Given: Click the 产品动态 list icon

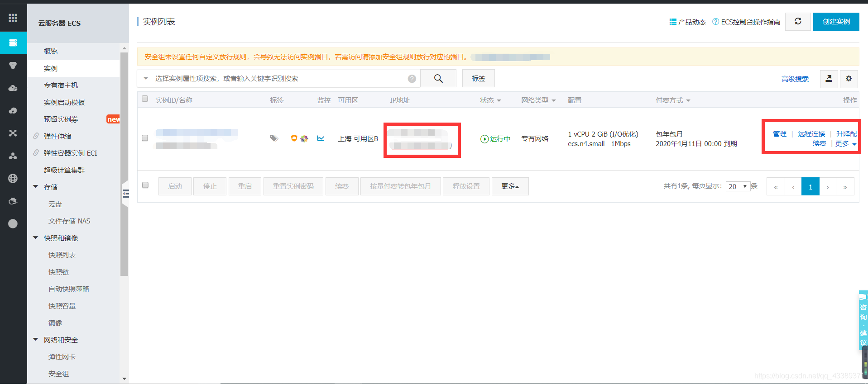Looking at the screenshot, I should point(673,22).
